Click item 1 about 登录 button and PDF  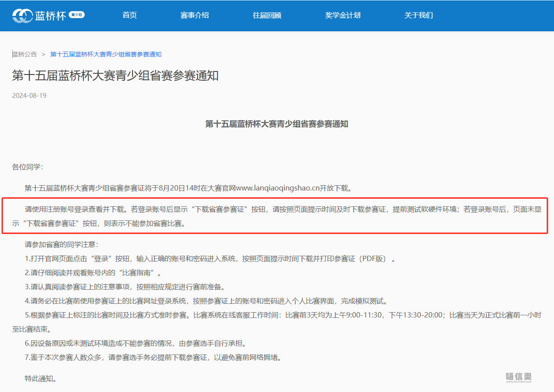[210, 259]
